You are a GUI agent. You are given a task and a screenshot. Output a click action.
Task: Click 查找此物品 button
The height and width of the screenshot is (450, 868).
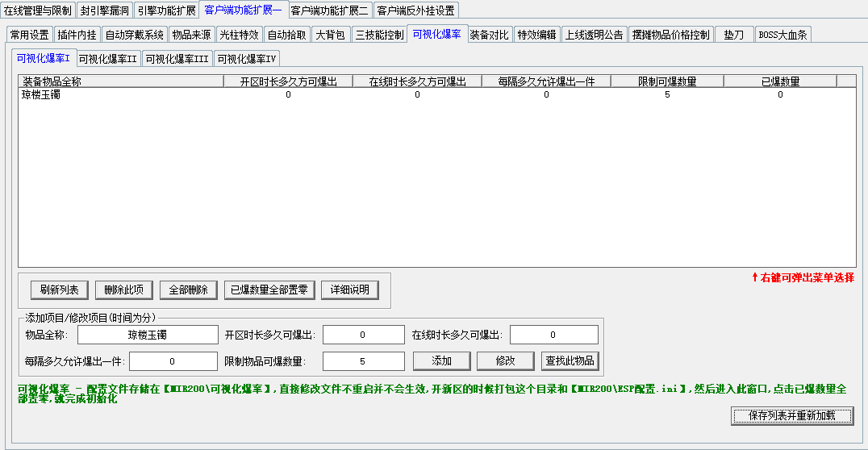[570, 360]
